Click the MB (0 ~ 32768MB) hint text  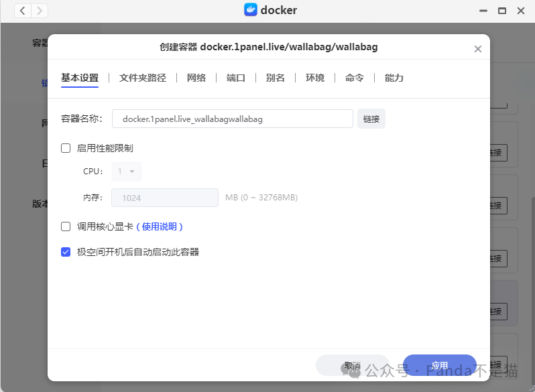coord(261,198)
